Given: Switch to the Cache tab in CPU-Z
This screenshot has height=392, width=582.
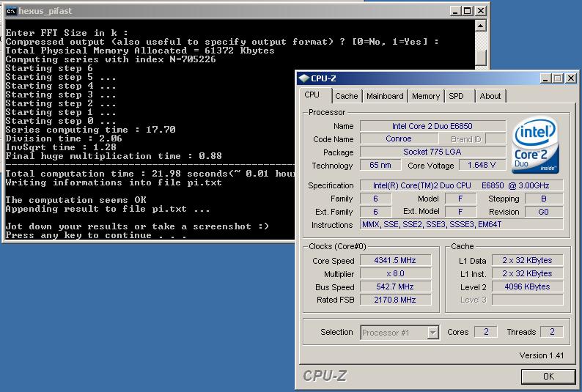Looking at the screenshot, I should coord(346,96).
